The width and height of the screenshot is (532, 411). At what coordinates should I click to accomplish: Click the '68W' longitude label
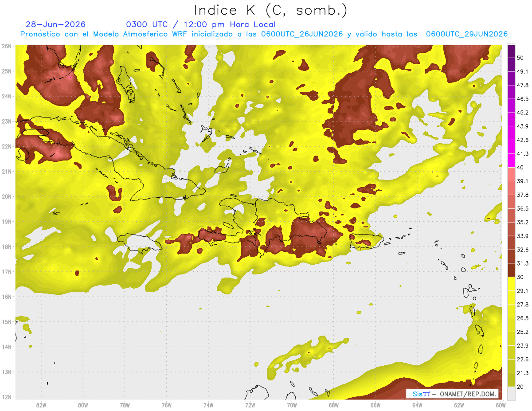[334, 405]
